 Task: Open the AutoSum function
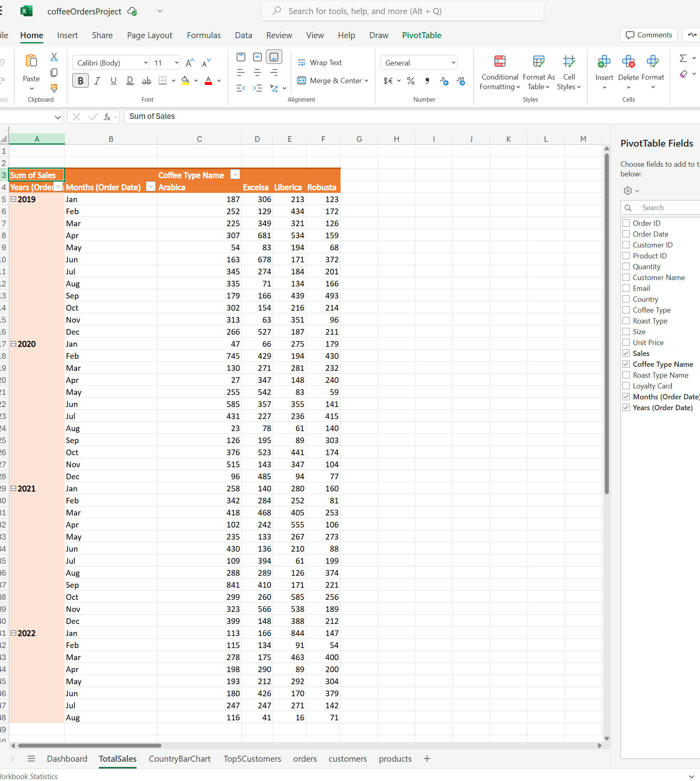683,58
